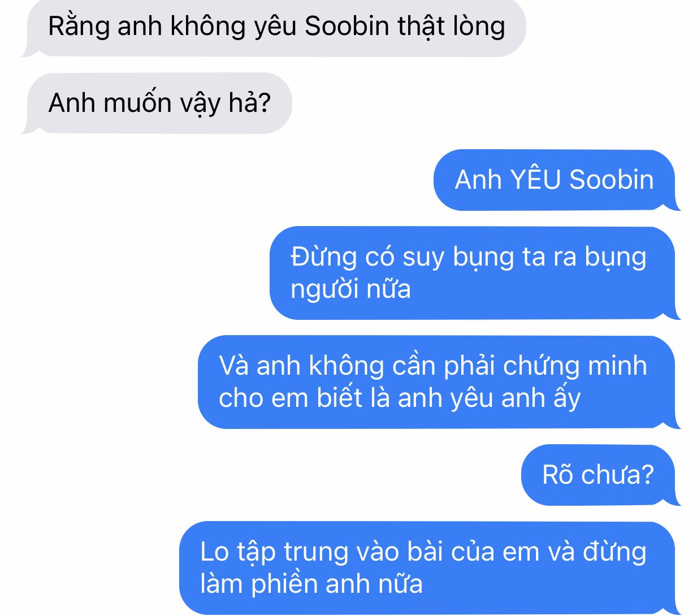
Task: Tap the message starting 'Và anh không cần phải'
Action: click(439, 382)
